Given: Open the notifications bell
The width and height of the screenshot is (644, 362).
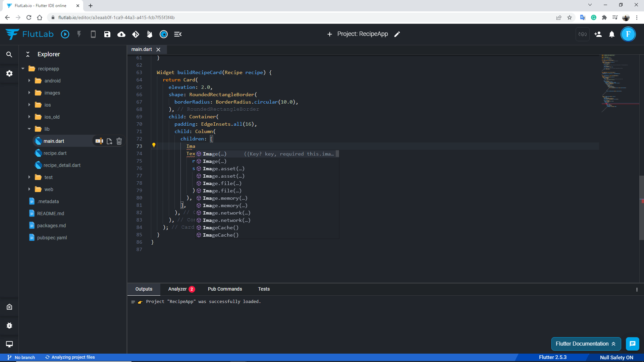Looking at the screenshot, I should [612, 34].
